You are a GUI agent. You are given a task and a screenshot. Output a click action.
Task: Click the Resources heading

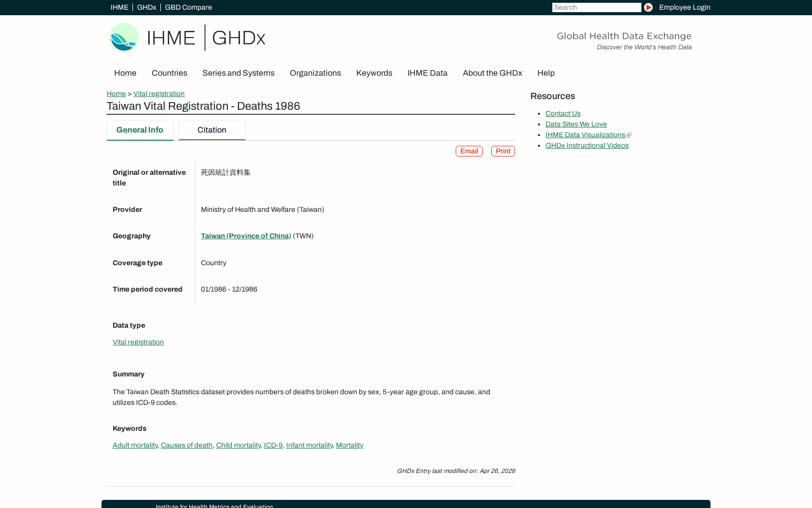coord(553,97)
